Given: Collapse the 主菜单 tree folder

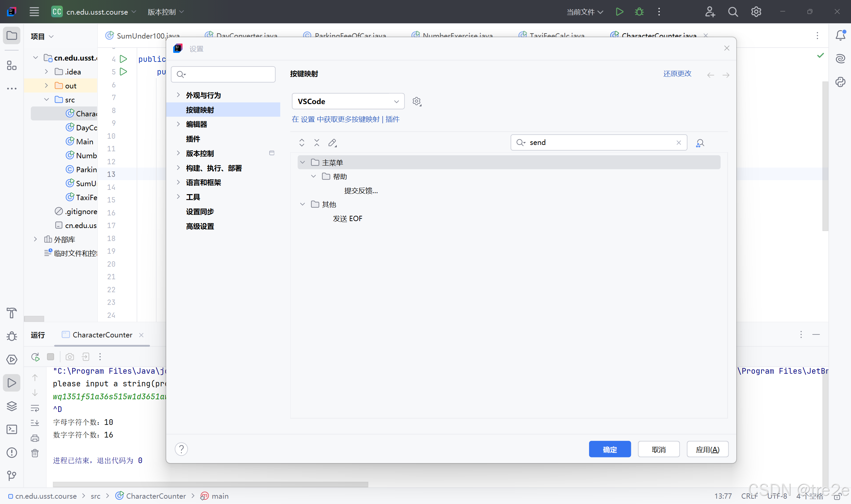Looking at the screenshot, I should tap(302, 162).
